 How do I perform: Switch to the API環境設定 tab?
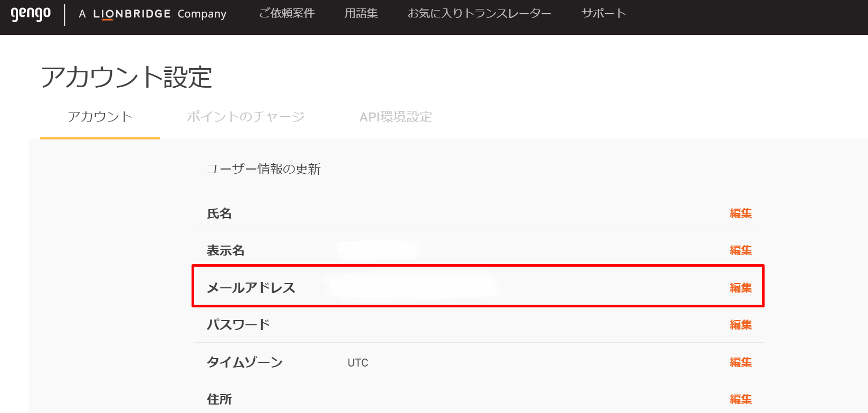click(x=396, y=117)
